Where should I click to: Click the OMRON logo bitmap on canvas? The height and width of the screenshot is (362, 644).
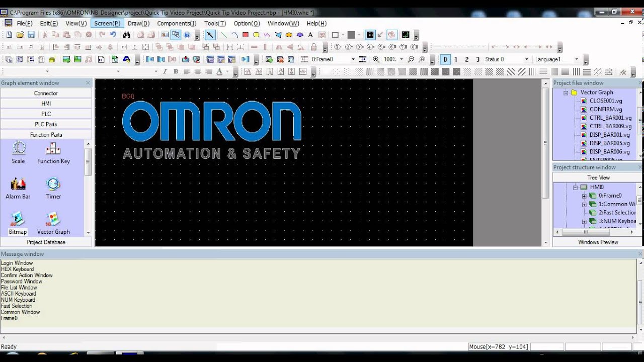[x=212, y=130]
